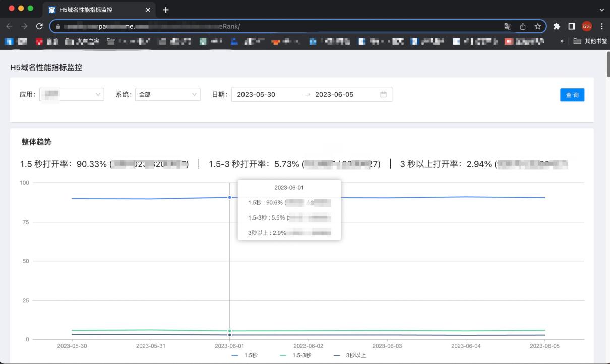Expand the 应用 dropdown selector
The width and height of the screenshot is (610, 364).
click(72, 94)
